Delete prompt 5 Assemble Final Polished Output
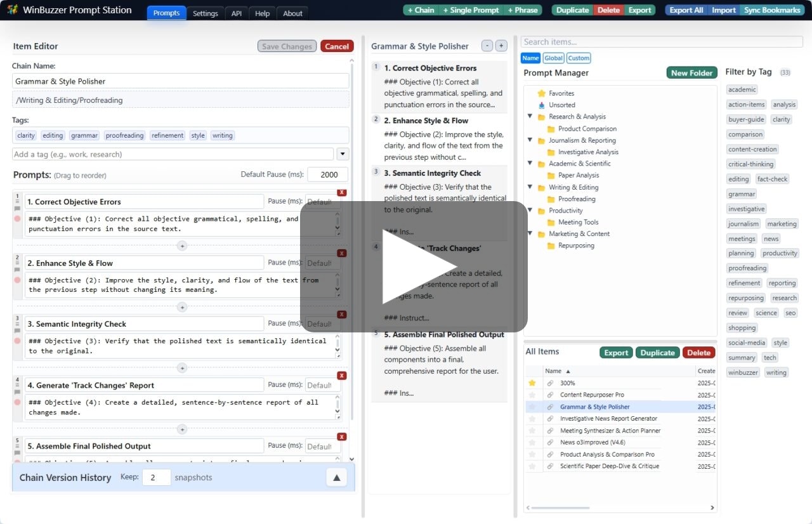The height and width of the screenshot is (524, 812). [342, 436]
